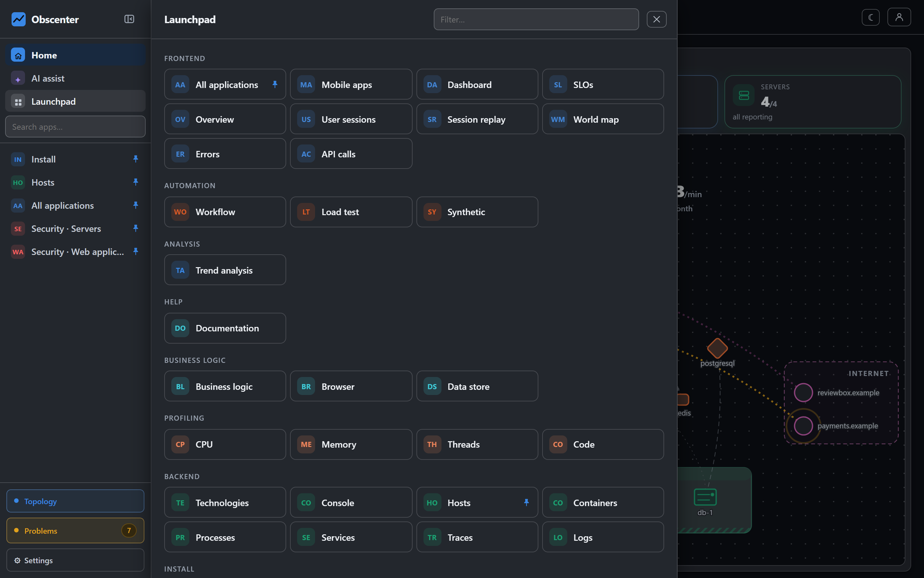The width and height of the screenshot is (924, 578).
Task: Launch the Load test tile
Action: click(351, 212)
